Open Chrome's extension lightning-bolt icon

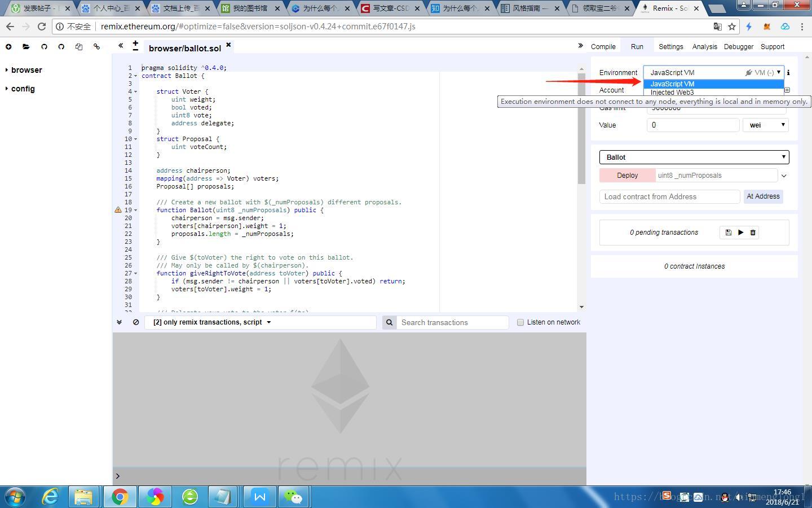point(749,27)
